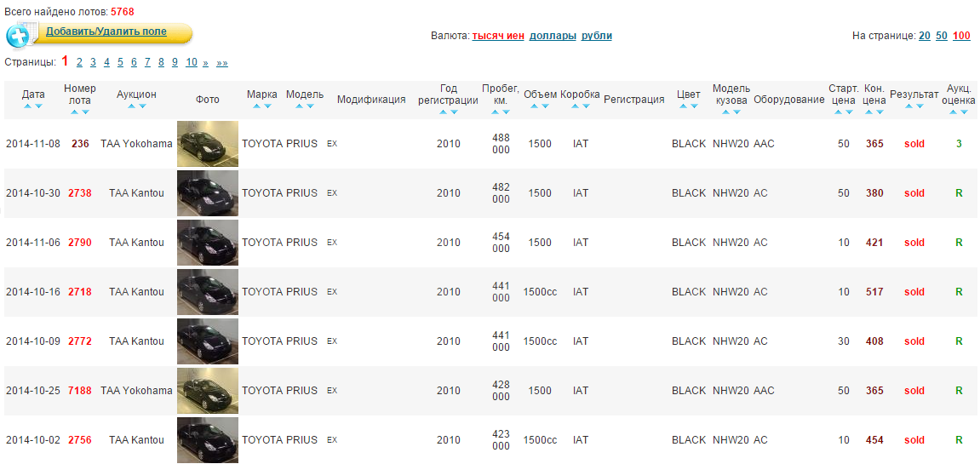Switch currency to рубли

(596, 36)
